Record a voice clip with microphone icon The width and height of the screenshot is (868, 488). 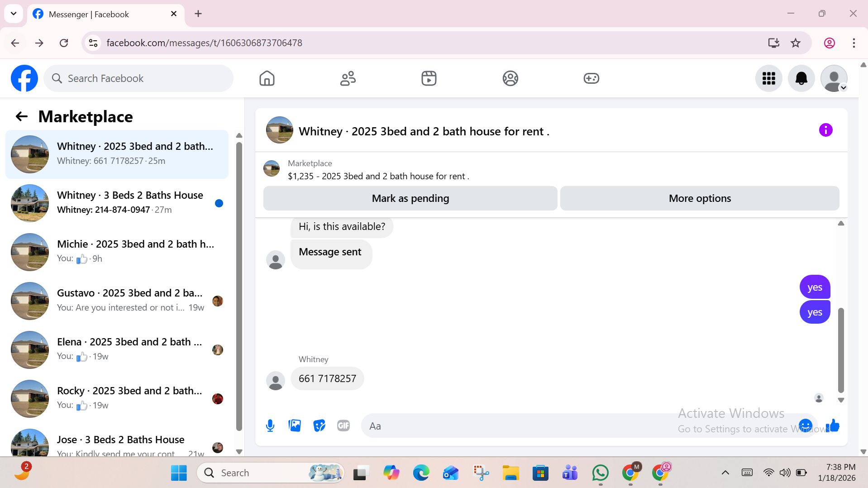(x=270, y=426)
